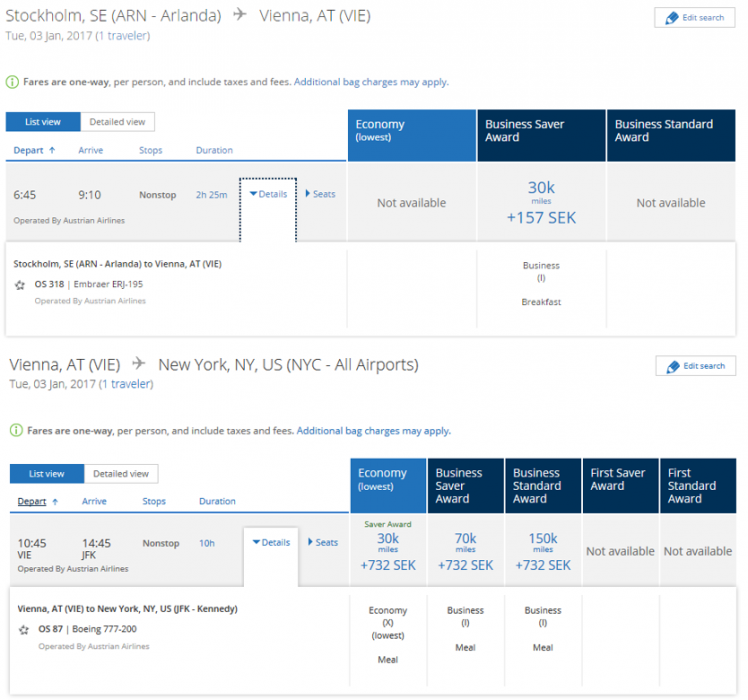The width and height of the screenshot is (748, 700).
Task: Click the 1 traveler link under Stockholm route
Action: coord(122,36)
